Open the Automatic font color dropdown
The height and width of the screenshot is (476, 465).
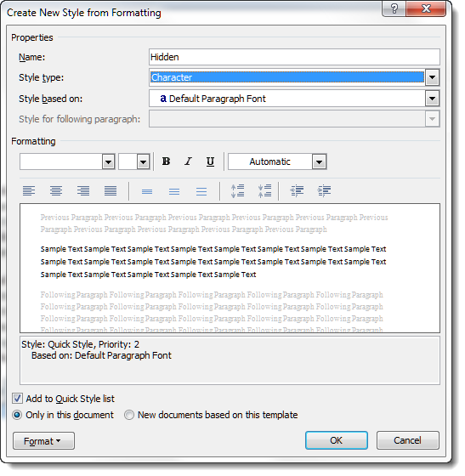319,161
